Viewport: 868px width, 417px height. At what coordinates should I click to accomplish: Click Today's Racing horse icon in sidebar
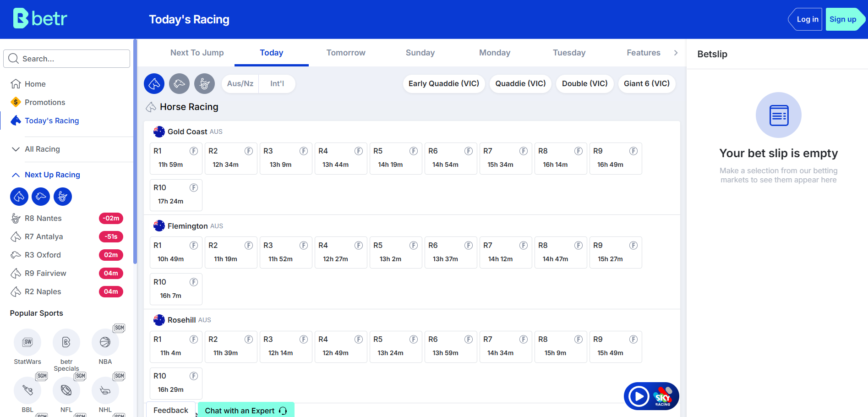[x=16, y=121]
